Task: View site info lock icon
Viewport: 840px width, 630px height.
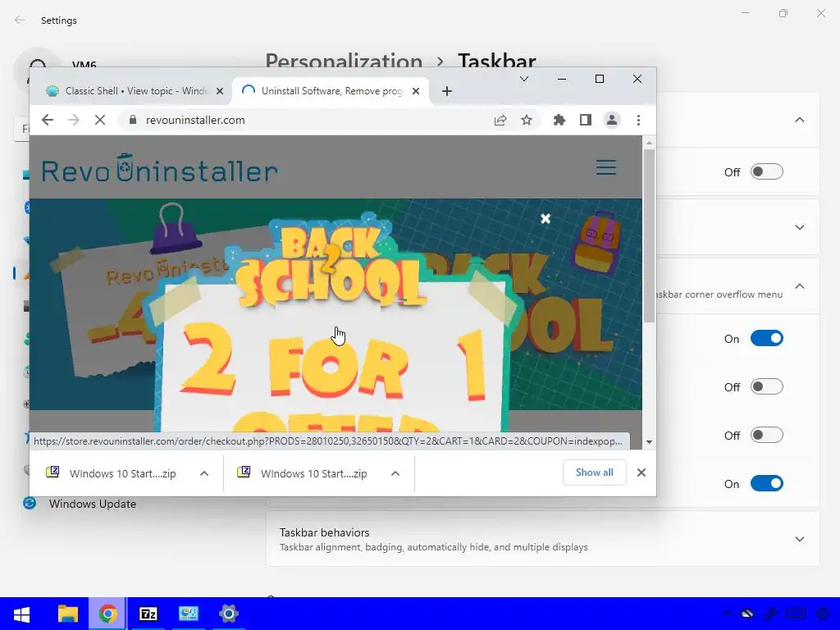Action: click(x=133, y=120)
